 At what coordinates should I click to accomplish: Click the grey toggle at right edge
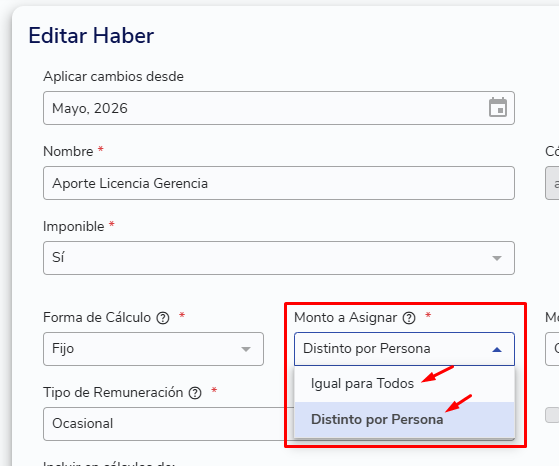pyautogui.click(x=552, y=415)
